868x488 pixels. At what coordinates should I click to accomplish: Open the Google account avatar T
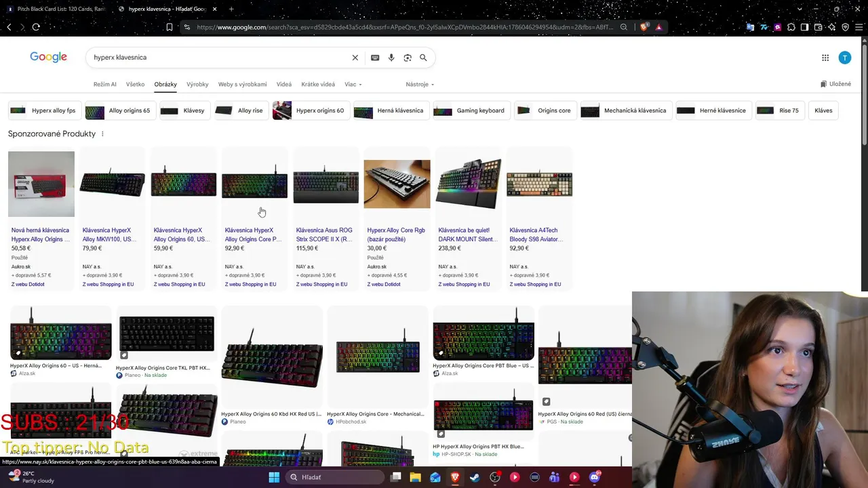click(844, 58)
